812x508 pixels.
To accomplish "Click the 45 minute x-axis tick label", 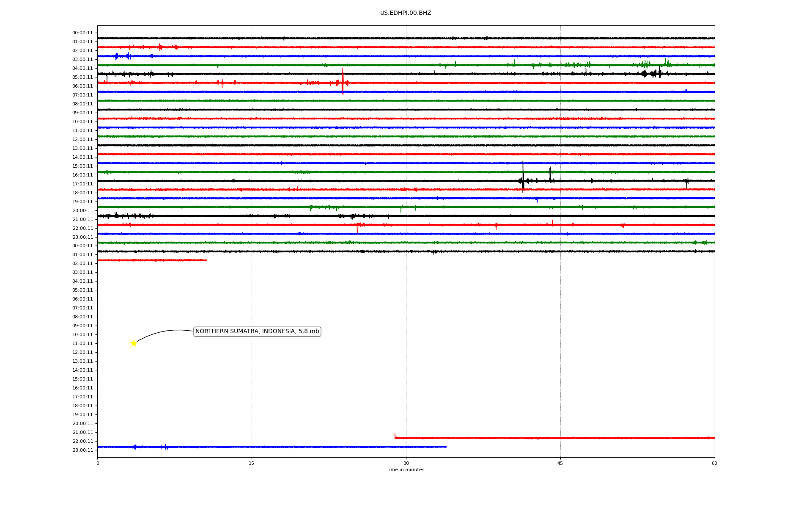I will (560, 463).
